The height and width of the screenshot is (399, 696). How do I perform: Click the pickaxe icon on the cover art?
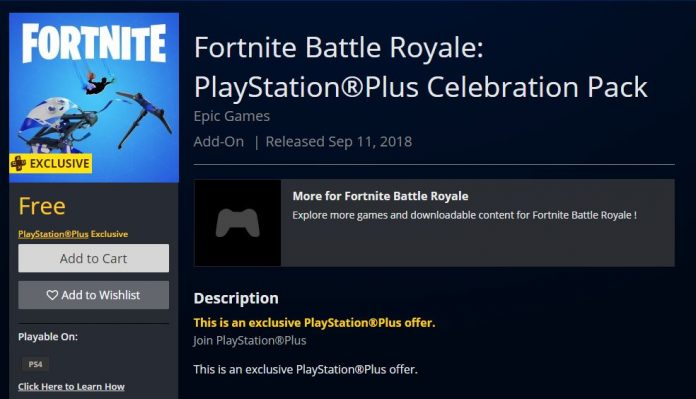point(144,119)
